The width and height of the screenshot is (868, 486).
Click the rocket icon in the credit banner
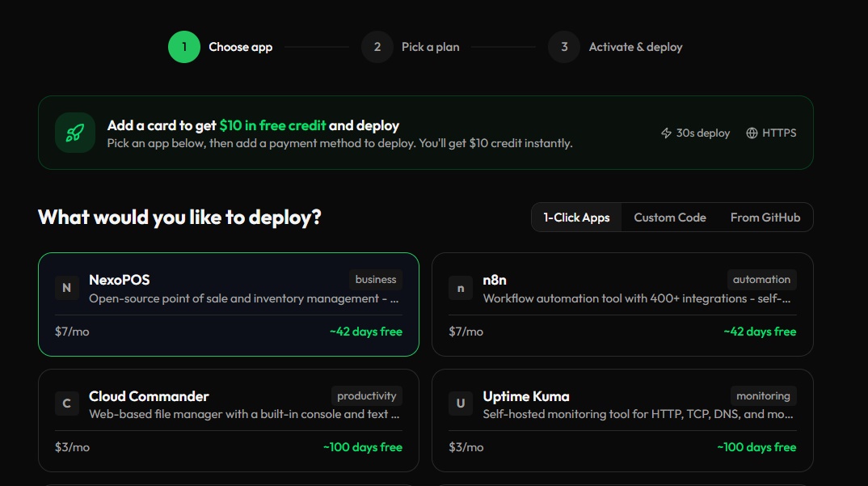pyautogui.click(x=75, y=133)
